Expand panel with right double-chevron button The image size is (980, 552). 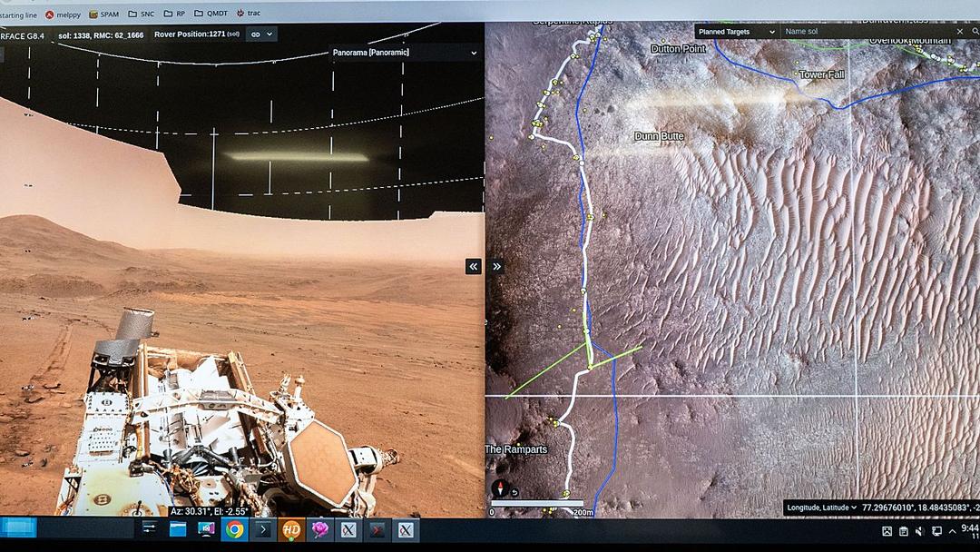click(497, 266)
